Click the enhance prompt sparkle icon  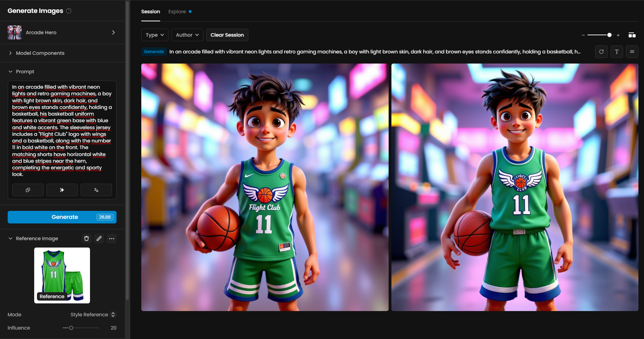(x=62, y=190)
